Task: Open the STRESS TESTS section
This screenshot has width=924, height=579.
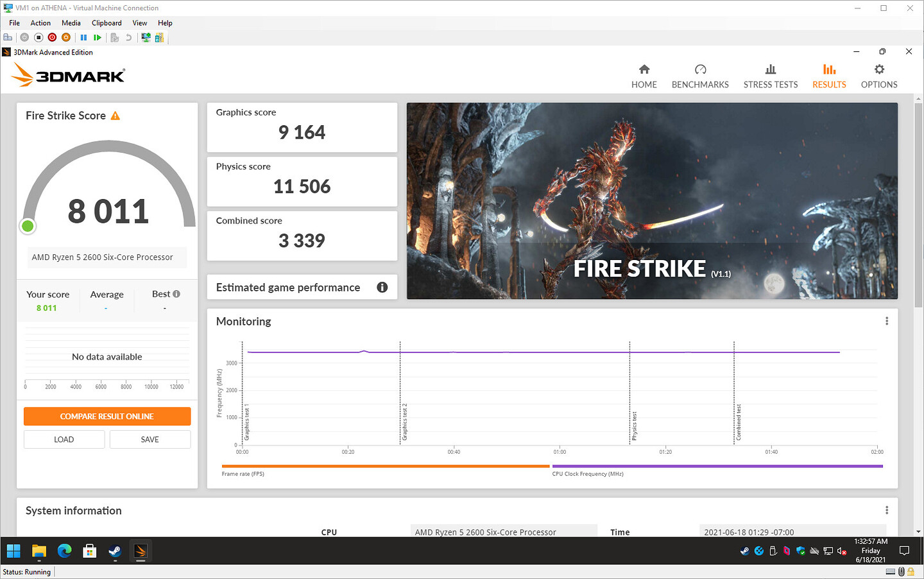Action: tap(771, 76)
